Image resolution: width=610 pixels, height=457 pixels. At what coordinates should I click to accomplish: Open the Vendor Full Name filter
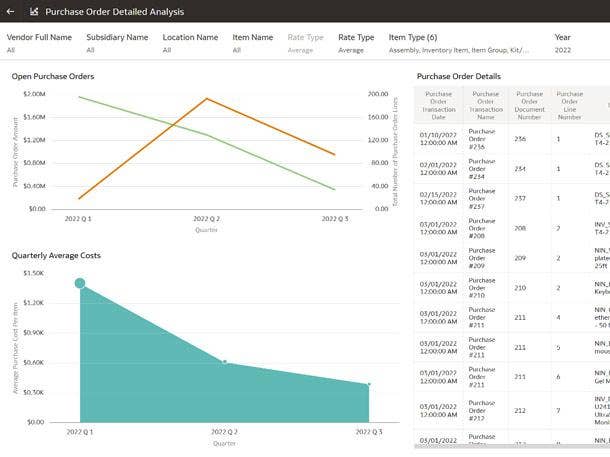(x=39, y=42)
